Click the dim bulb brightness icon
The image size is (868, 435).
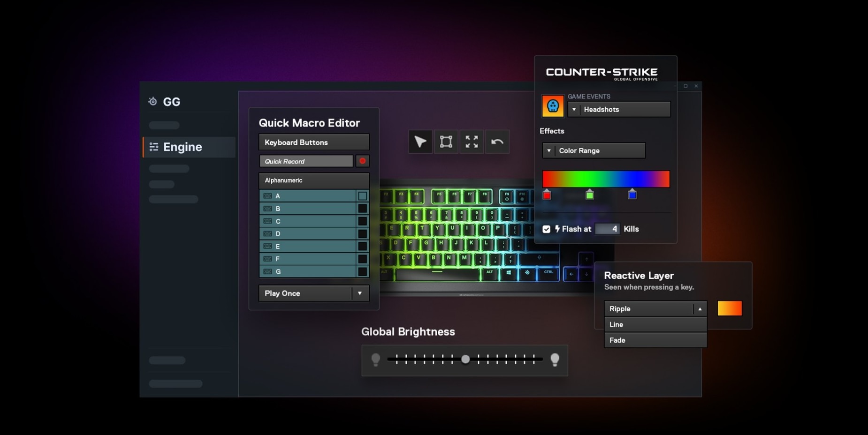point(376,360)
